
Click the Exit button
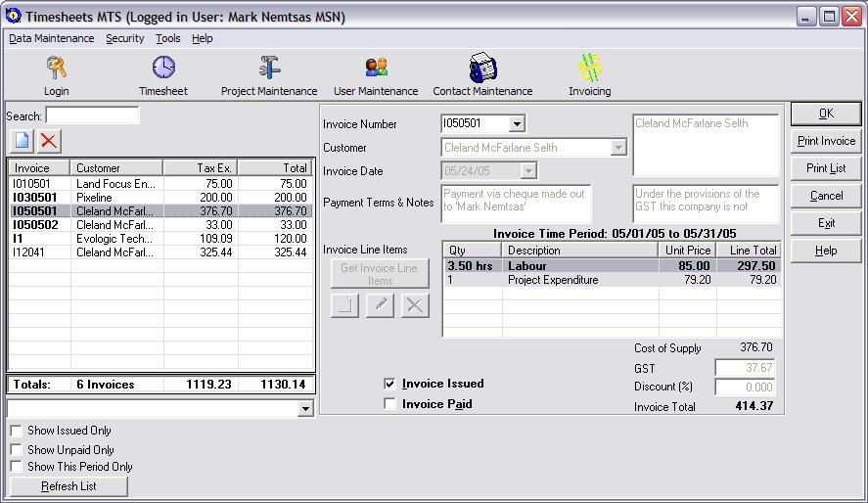click(x=826, y=223)
